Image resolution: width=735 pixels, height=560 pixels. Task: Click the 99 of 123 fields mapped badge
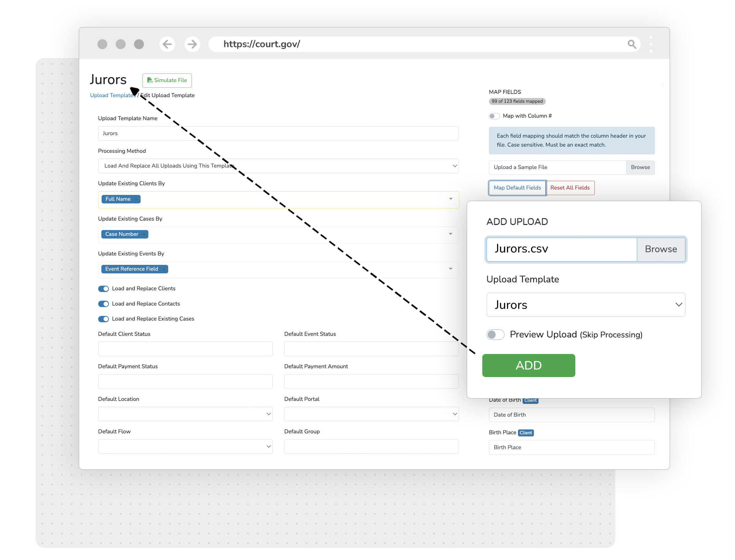(x=517, y=101)
